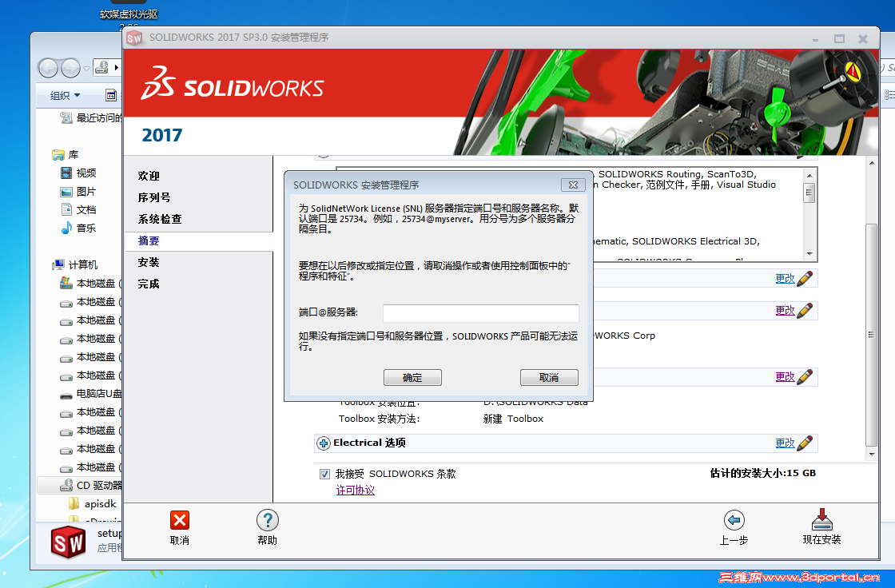Toggle 我接受 SOLIDWORKS 条款 checkbox

coord(324,474)
